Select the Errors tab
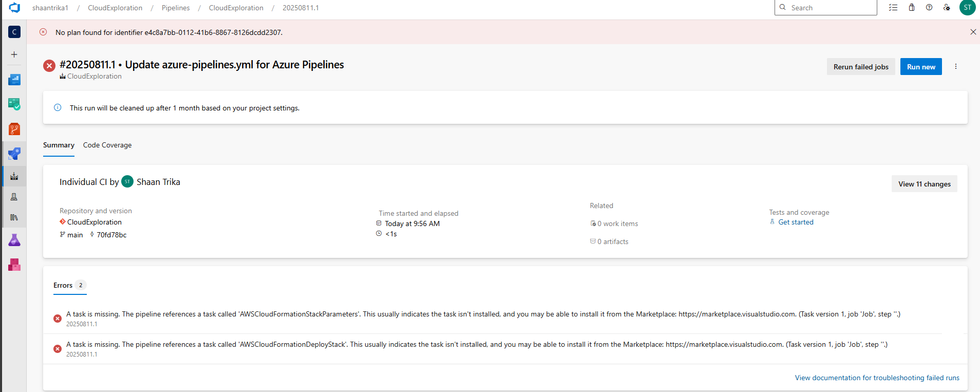 click(x=70, y=286)
